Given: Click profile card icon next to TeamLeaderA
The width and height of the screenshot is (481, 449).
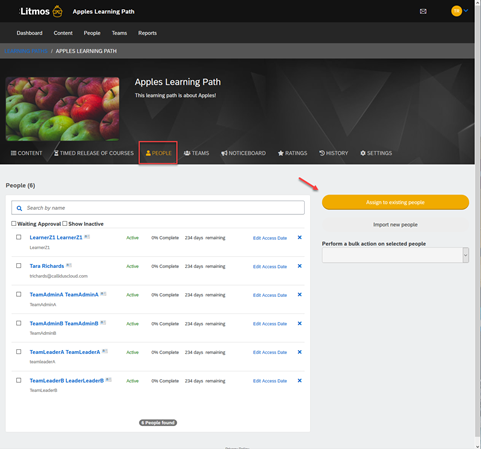Looking at the screenshot, I should [x=105, y=351].
